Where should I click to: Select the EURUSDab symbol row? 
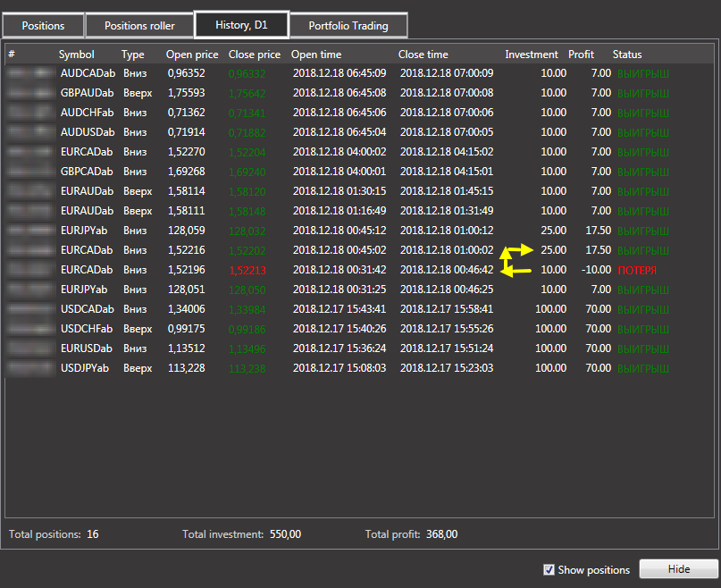coord(359,349)
